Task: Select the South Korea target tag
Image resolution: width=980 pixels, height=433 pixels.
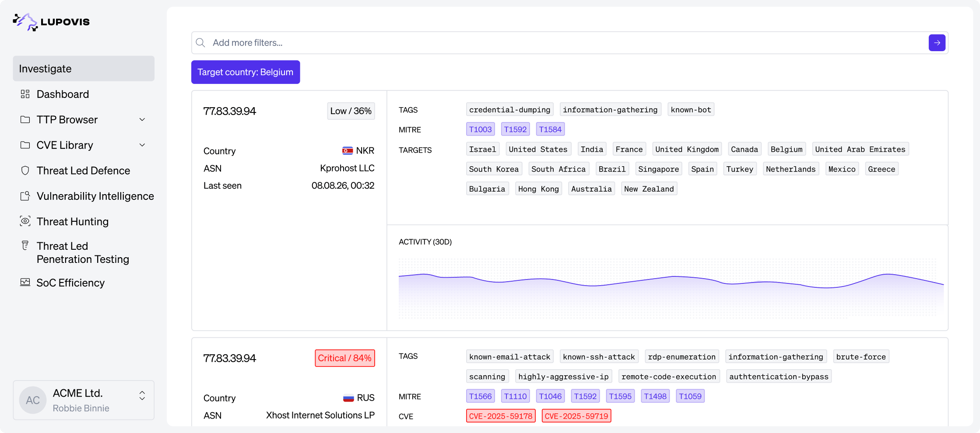Action: (494, 169)
